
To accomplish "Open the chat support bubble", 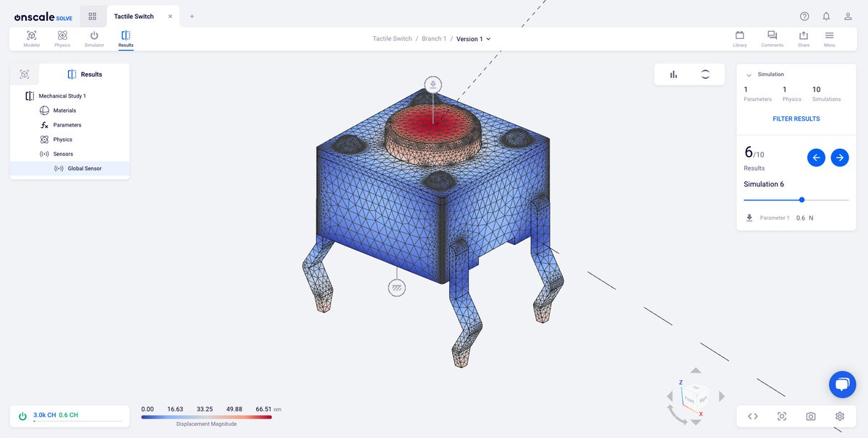I will pos(842,385).
